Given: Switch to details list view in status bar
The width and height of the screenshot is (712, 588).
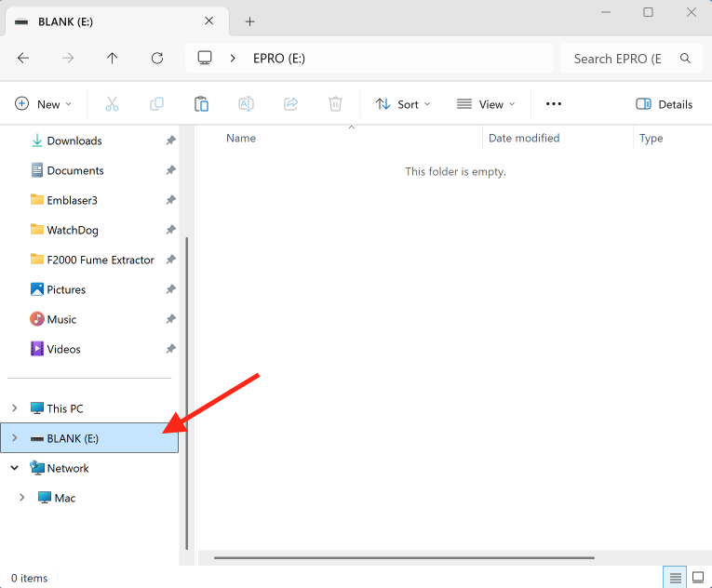Looking at the screenshot, I should pyautogui.click(x=676, y=578).
